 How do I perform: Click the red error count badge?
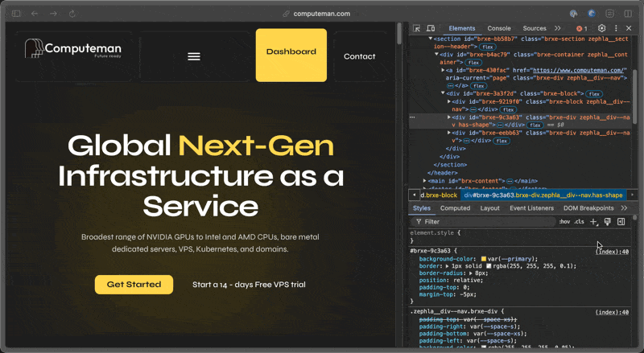click(x=581, y=28)
